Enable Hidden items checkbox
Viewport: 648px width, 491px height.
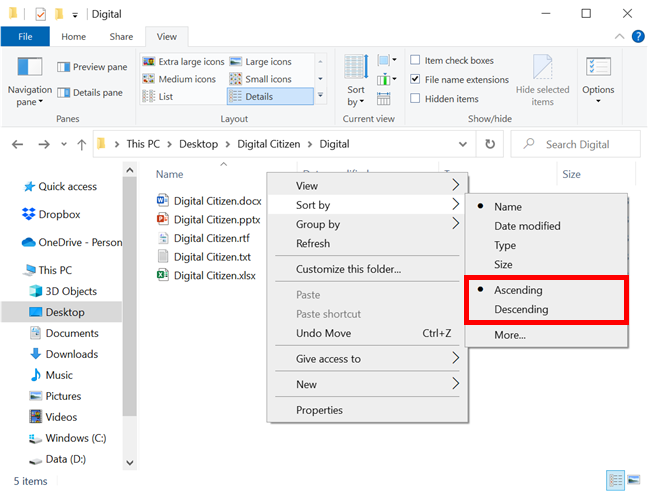point(415,98)
